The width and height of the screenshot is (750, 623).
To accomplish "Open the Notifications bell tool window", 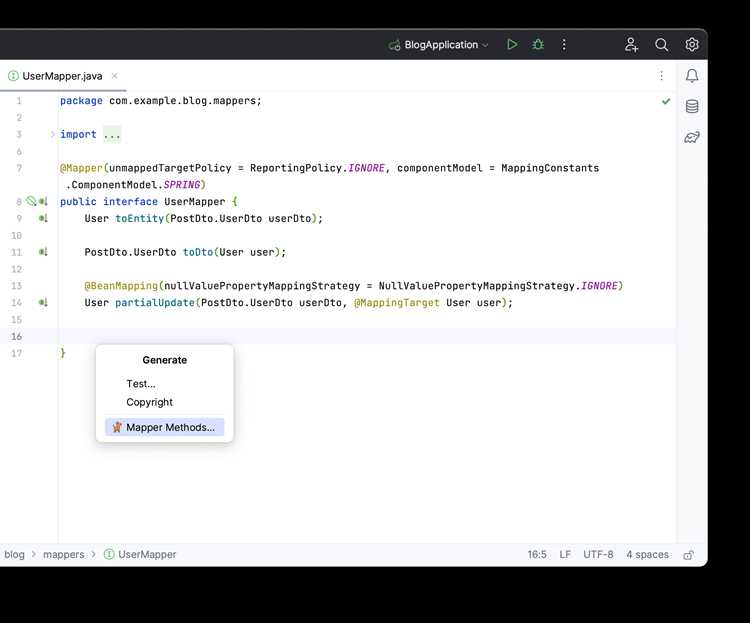I will coord(692,76).
